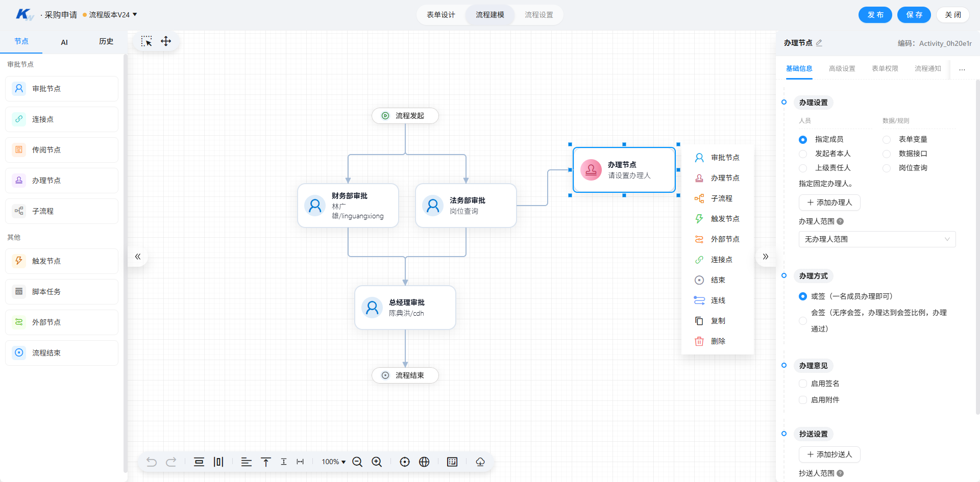The height and width of the screenshot is (482, 980).
Task: Switch to the 表单设计 tab
Action: (x=441, y=15)
